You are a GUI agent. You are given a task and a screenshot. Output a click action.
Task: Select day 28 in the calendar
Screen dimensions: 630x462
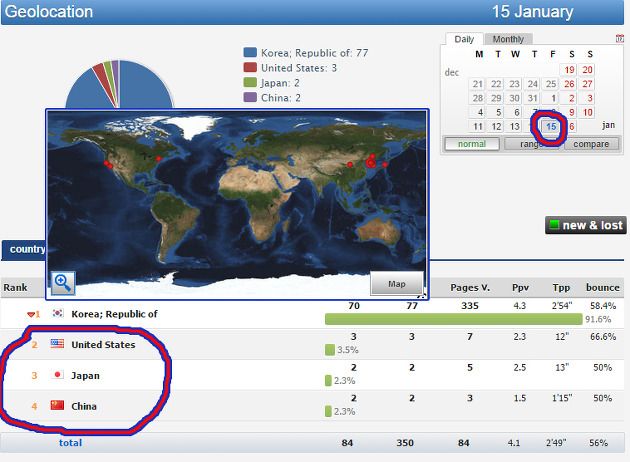(x=478, y=98)
